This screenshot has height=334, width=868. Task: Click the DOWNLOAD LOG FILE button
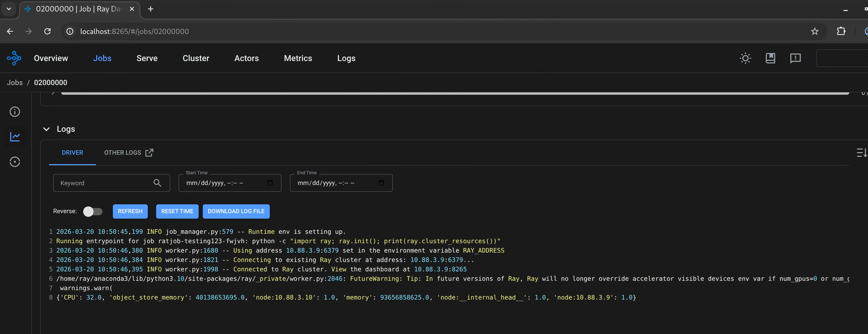[x=236, y=212]
